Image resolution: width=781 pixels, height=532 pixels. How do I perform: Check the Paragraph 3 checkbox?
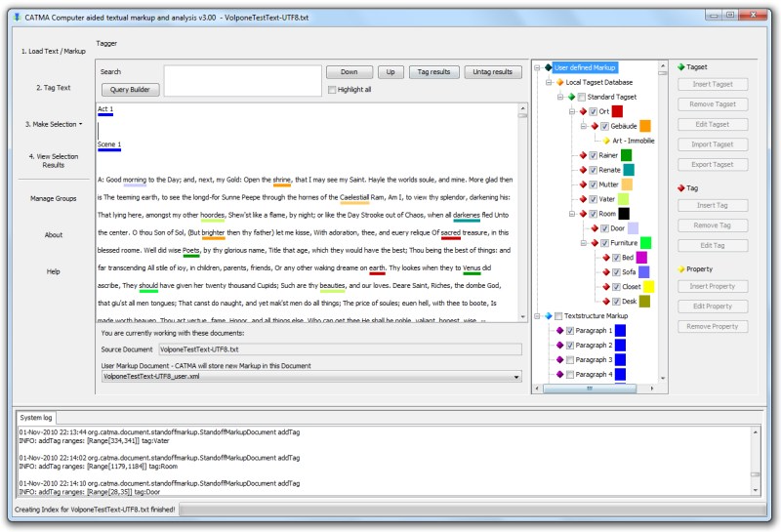click(570, 359)
